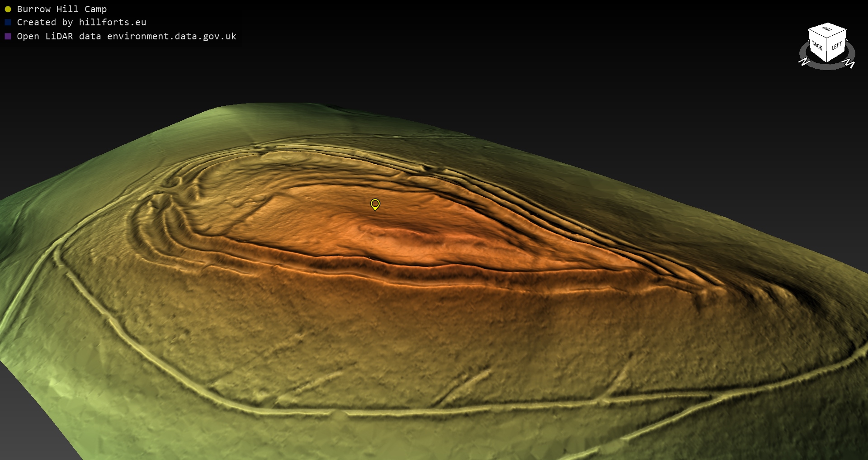Toggle the Burrow Hill Camp legend label
Screen dimensions: 868x460
(61, 9)
